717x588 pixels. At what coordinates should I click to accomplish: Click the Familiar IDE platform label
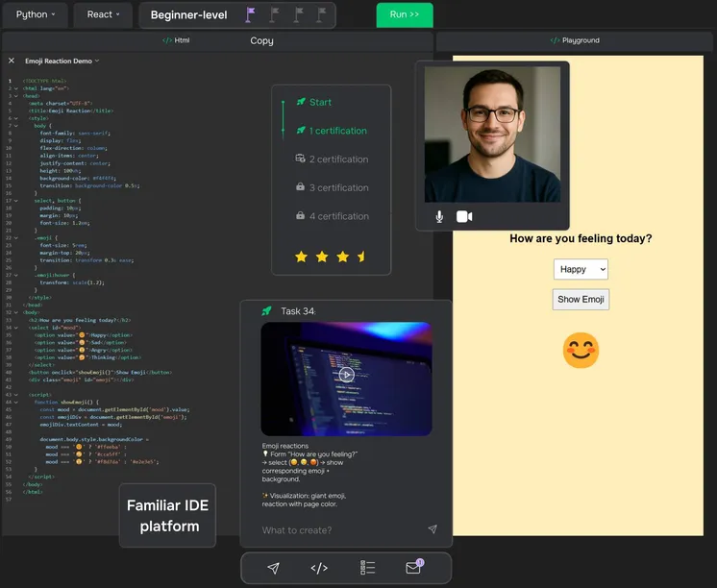(167, 516)
